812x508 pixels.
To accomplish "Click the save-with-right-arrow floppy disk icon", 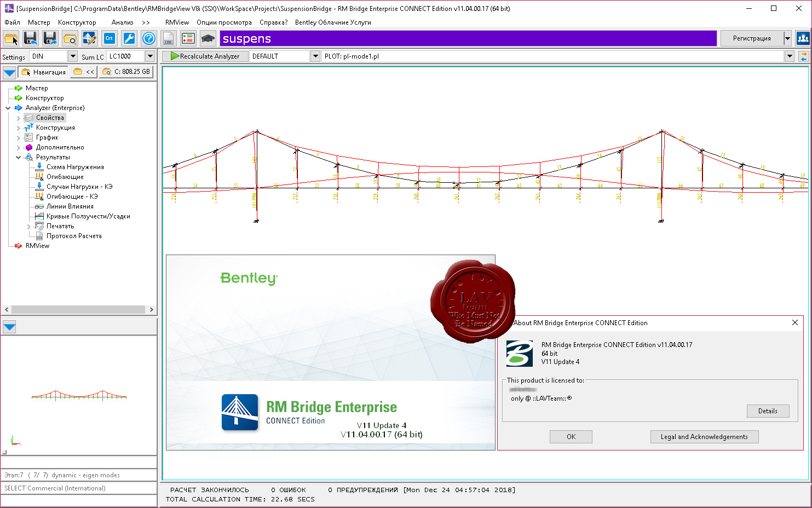I will coord(50,38).
